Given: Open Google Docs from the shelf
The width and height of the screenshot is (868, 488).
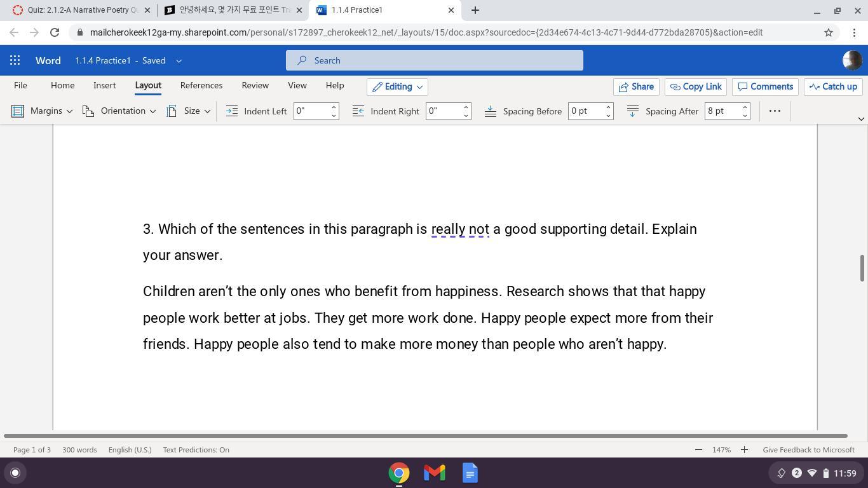Looking at the screenshot, I should (470, 473).
